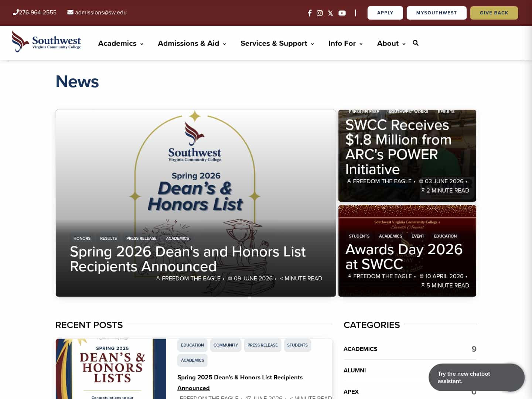The width and height of the screenshot is (532, 399).
Task: Click RESULTS tag on SWCC Receives article
Action: click(446, 112)
